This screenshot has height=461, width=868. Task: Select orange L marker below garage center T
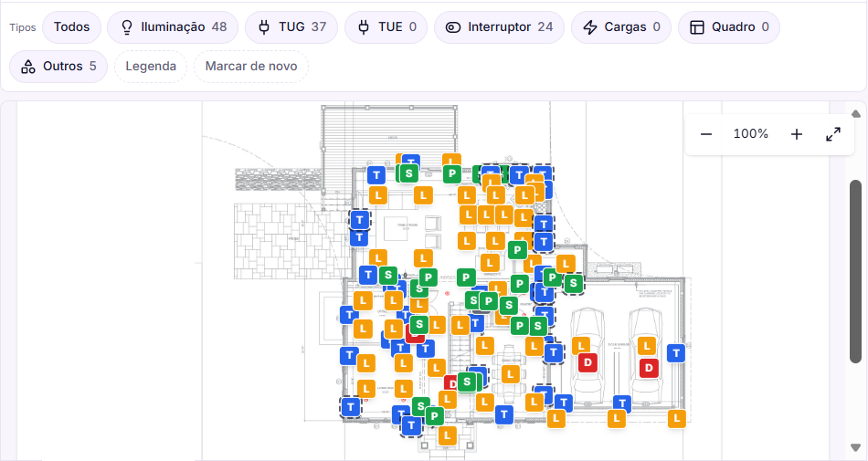click(x=616, y=419)
